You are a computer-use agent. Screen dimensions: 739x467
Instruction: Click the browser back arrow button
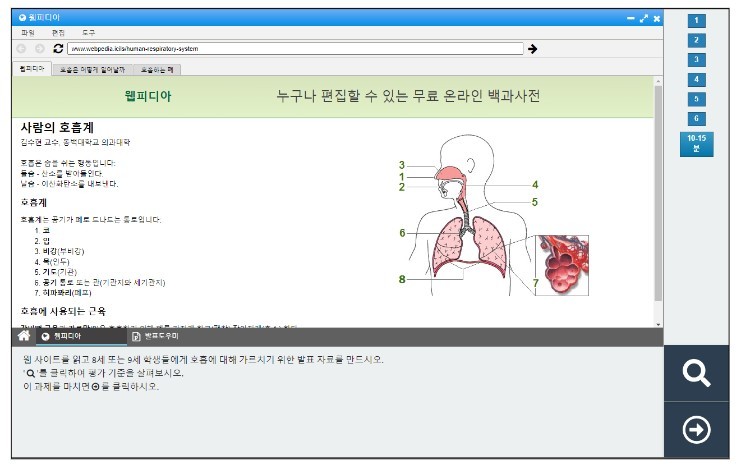(x=21, y=49)
